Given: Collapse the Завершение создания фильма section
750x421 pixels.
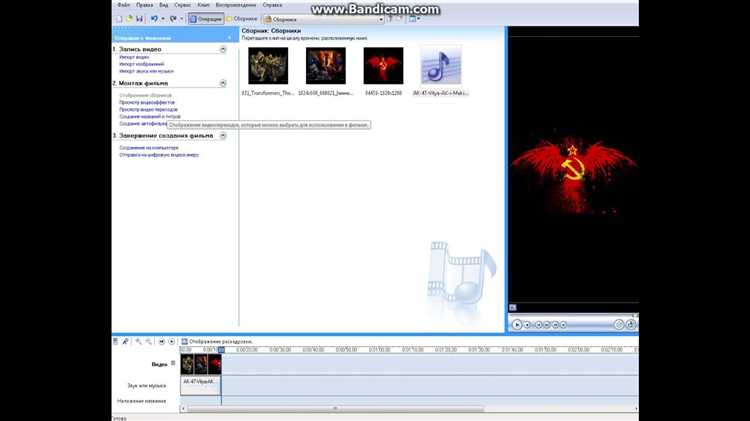Looking at the screenshot, I should point(223,136).
